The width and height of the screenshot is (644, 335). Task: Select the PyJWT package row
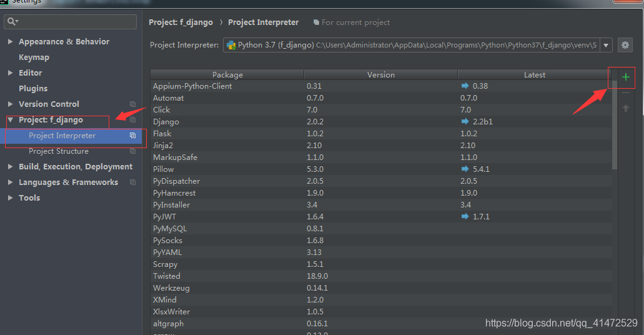pos(381,217)
